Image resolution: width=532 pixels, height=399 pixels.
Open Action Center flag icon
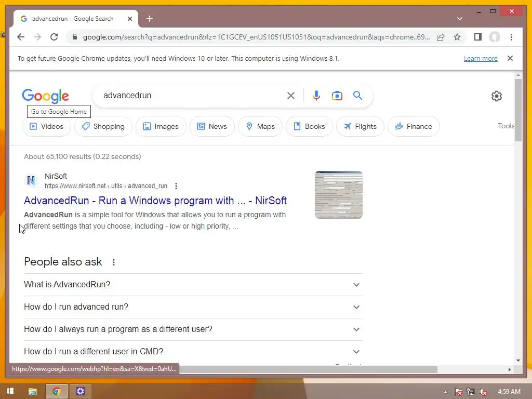click(458, 392)
